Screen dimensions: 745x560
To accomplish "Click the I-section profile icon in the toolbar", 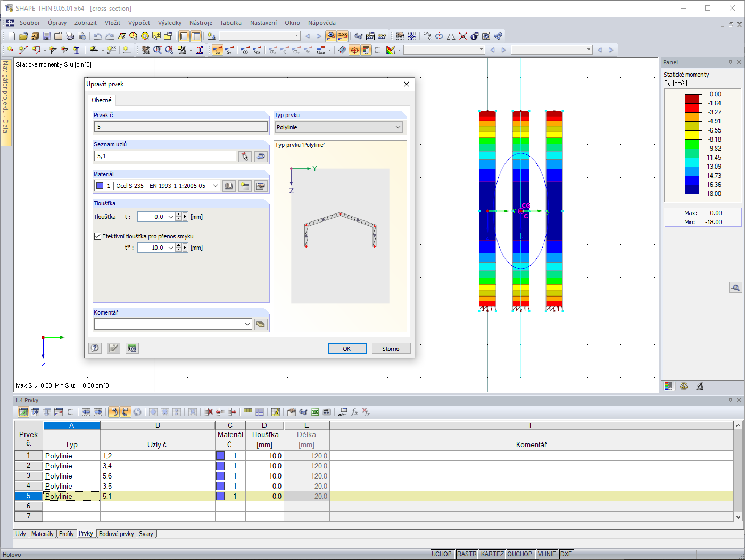I will pyautogui.click(x=77, y=50).
